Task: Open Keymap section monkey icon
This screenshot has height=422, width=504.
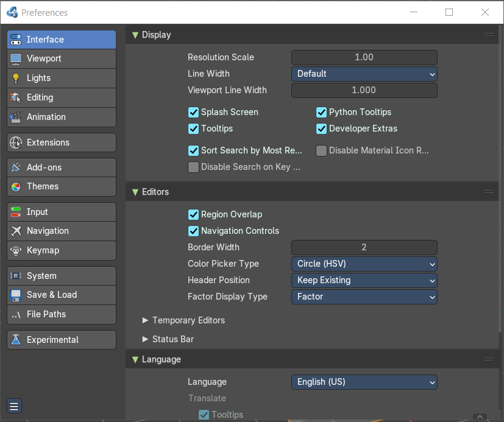Action: 16,250
